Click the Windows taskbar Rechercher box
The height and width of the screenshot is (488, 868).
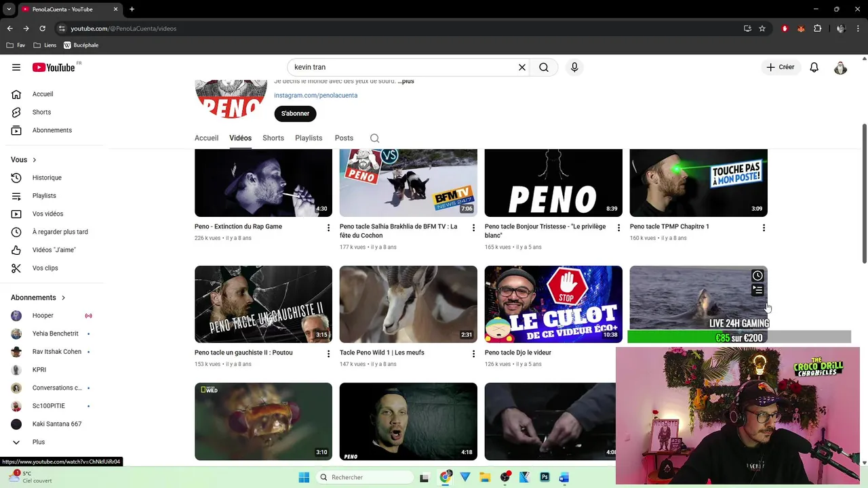[365, 477]
